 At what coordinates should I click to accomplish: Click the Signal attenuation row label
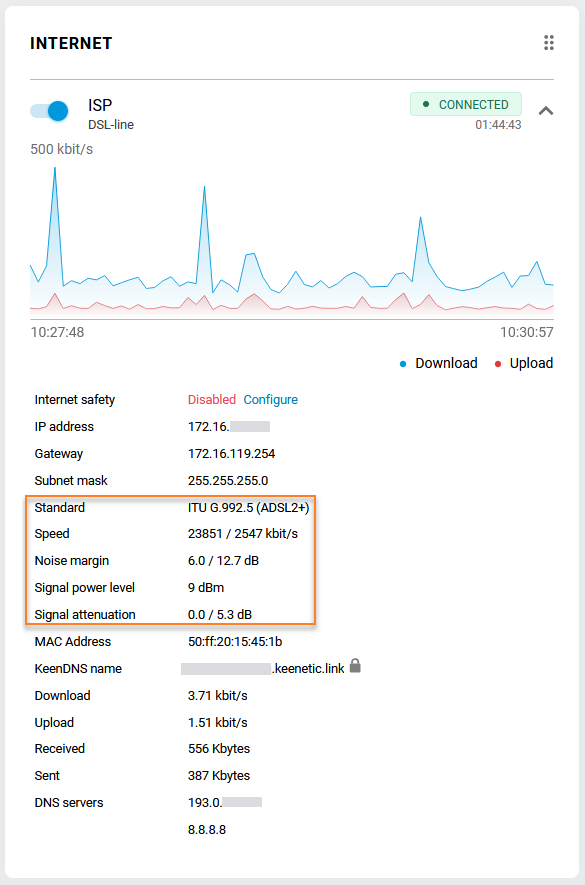point(85,615)
